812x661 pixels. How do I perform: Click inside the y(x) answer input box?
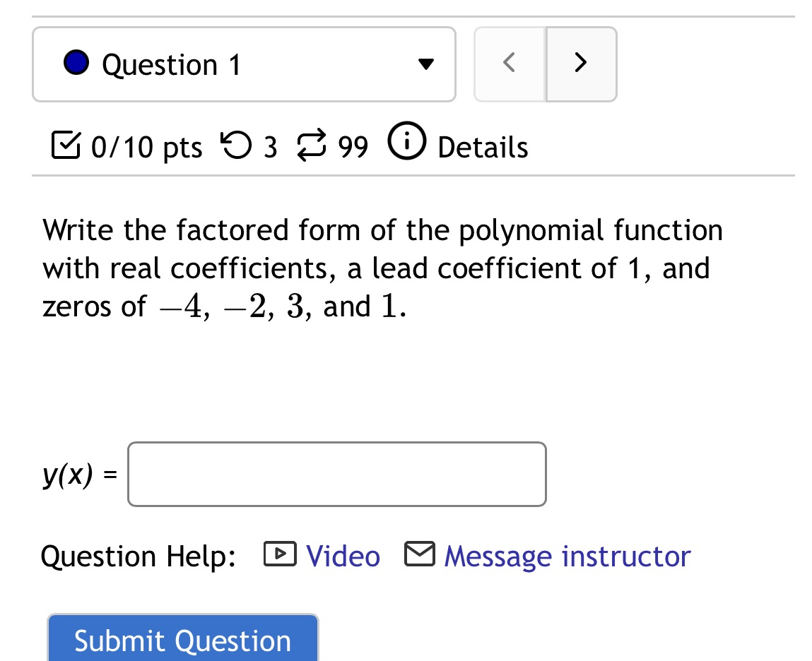tap(336, 474)
